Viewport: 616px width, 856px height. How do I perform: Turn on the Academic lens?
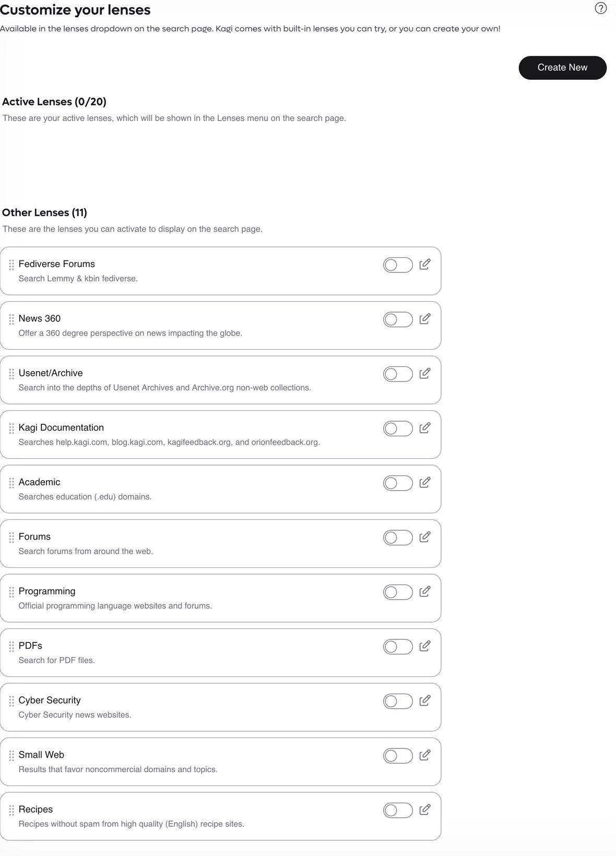[x=398, y=483]
